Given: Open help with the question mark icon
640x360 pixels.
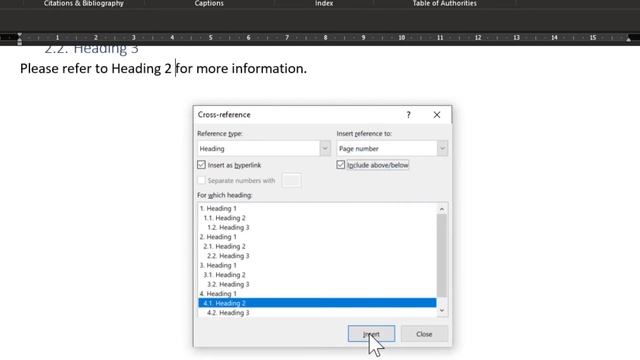Looking at the screenshot, I should pos(409,115).
